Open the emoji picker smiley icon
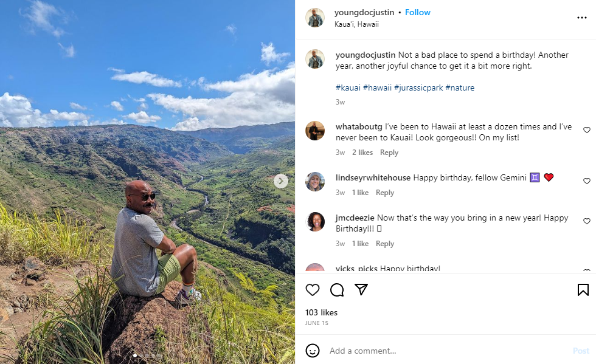Viewport: 596px width, 364px height. pyautogui.click(x=313, y=351)
